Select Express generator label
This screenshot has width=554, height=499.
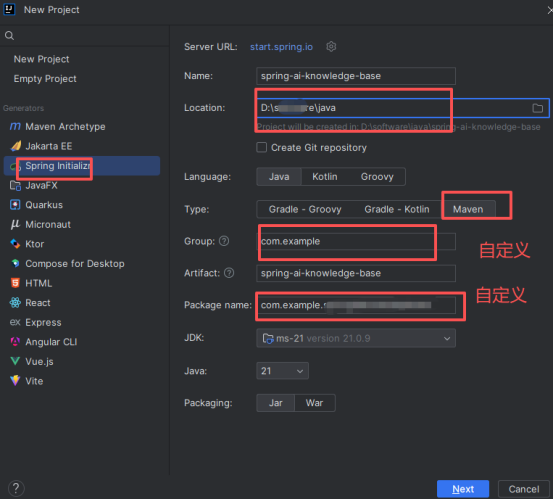click(43, 322)
